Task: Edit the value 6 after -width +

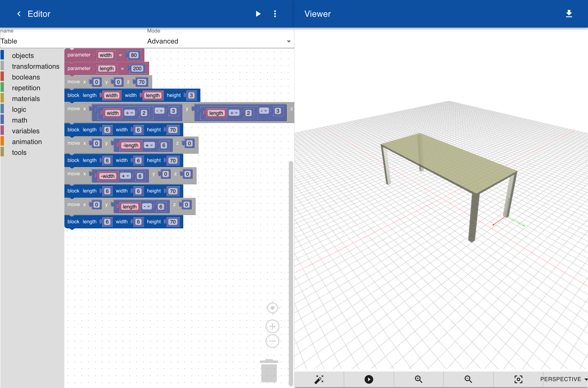Action: coord(140,176)
